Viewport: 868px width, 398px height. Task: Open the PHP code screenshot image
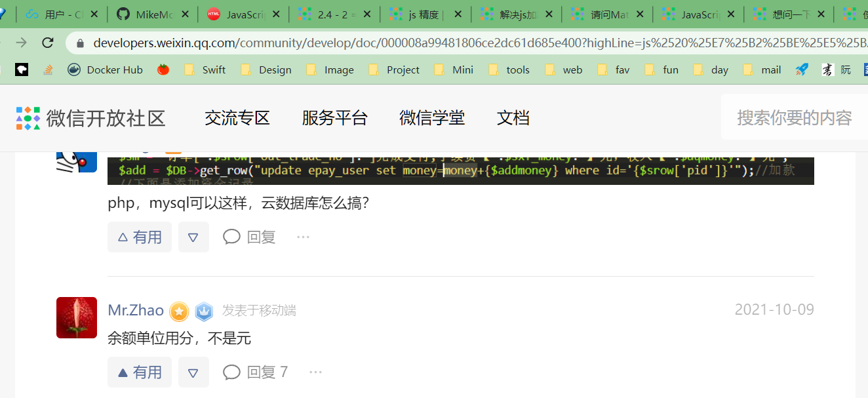pos(461,170)
